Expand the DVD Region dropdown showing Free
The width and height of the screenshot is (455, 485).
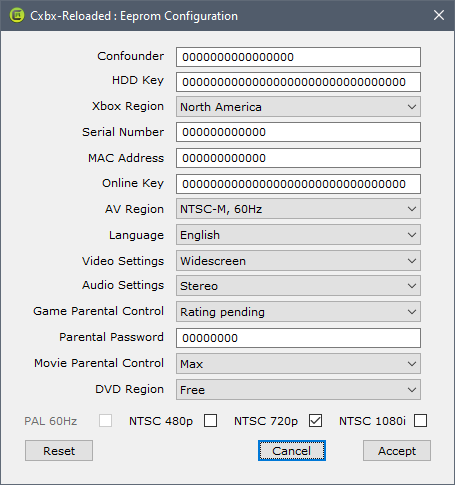click(298, 390)
